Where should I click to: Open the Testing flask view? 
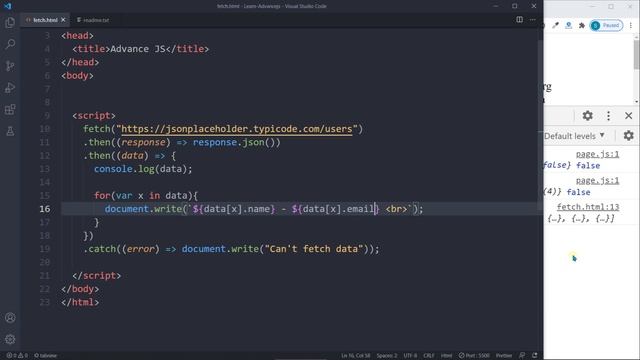[x=10, y=131]
